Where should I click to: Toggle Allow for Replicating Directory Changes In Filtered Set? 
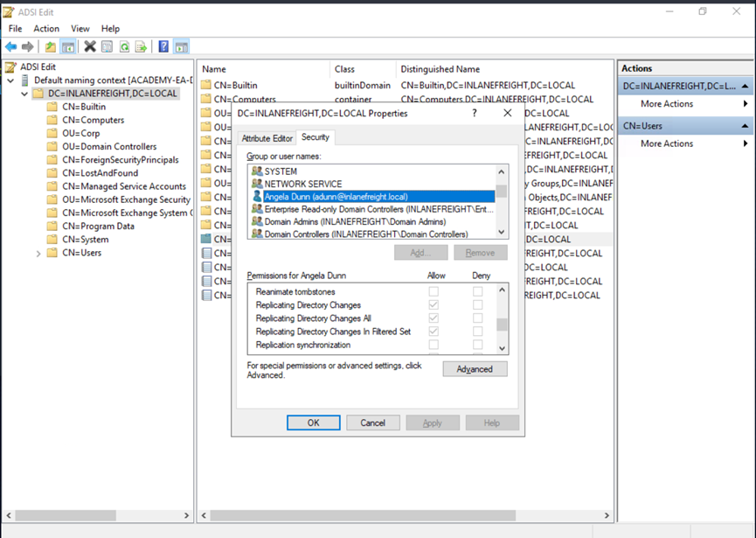433,332
